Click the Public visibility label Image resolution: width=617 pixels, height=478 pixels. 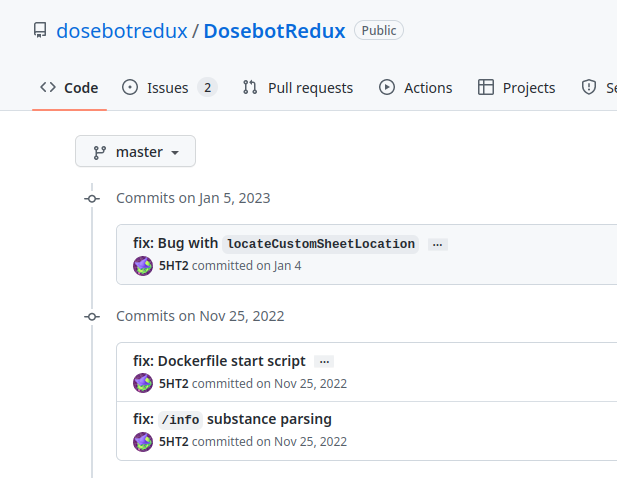coord(378,31)
